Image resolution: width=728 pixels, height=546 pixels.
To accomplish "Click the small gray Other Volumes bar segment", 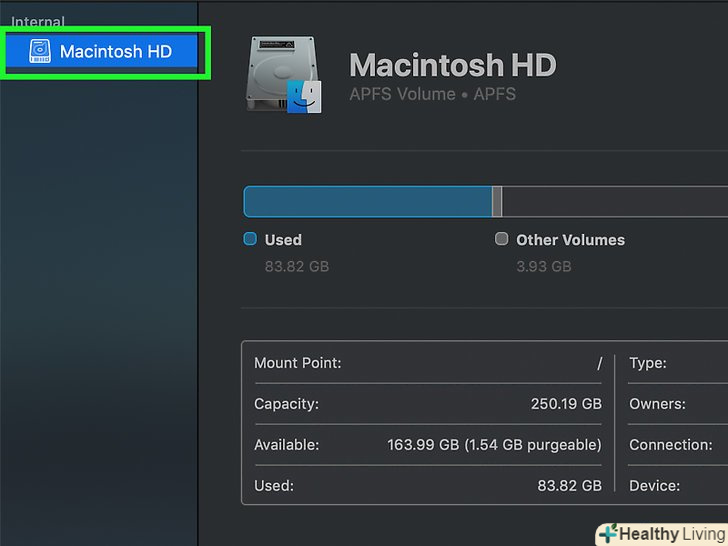I will coord(497,201).
